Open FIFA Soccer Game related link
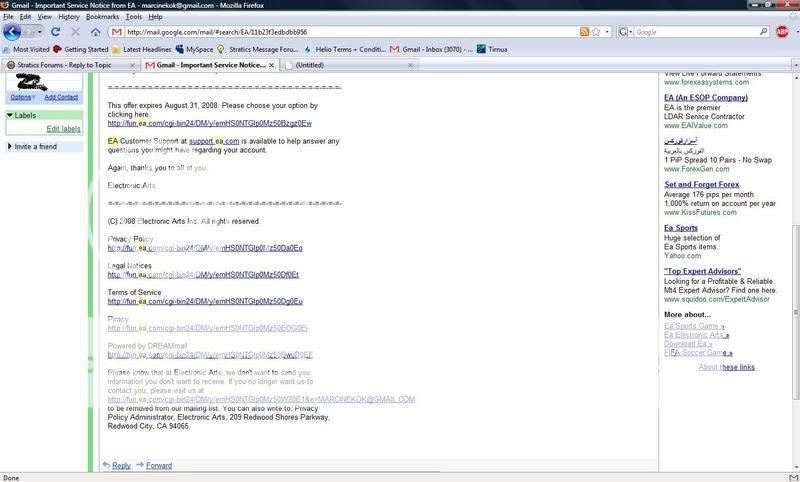800x482 pixels. [698, 353]
